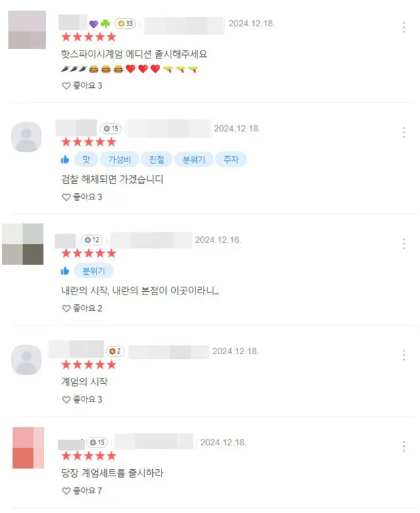Open three-dot menu for 계엄의 시작 review
420x513 pixels.
pyautogui.click(x=404, y=356)
